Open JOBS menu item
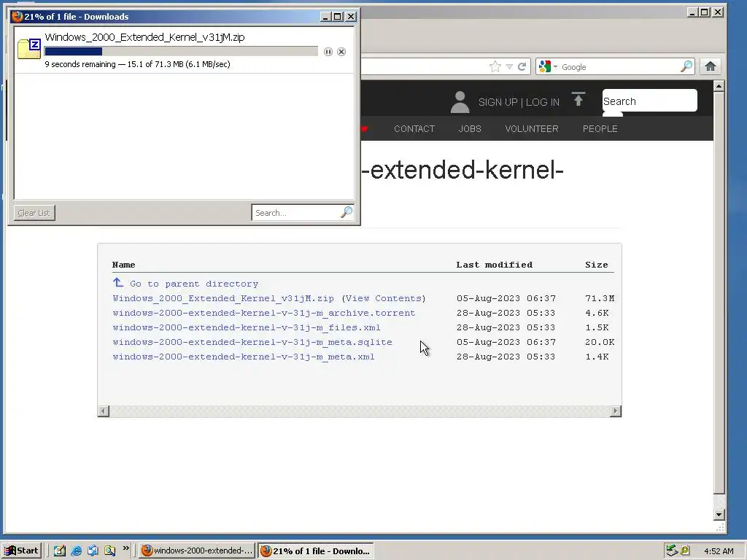 (470, 128)
